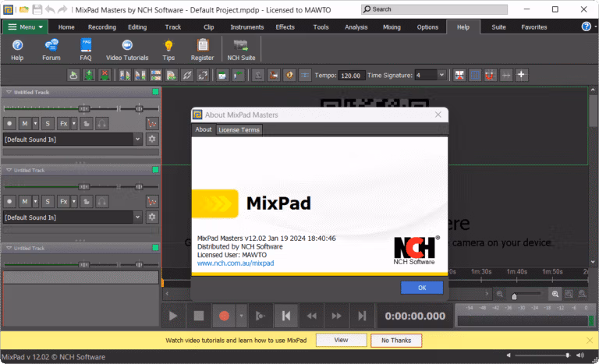Click the first track's volume slider handle
Viewport: 599px width, 364px height.
pos(83,109)
